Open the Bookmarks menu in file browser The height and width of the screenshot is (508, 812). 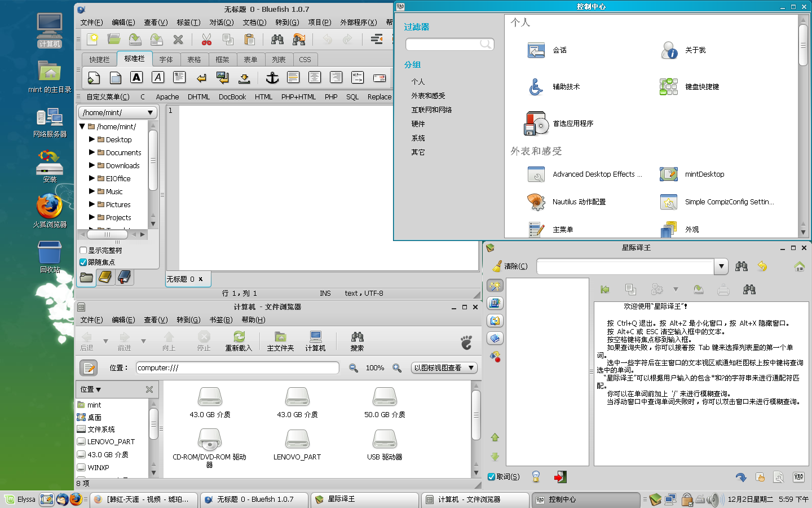click(221, 320)
